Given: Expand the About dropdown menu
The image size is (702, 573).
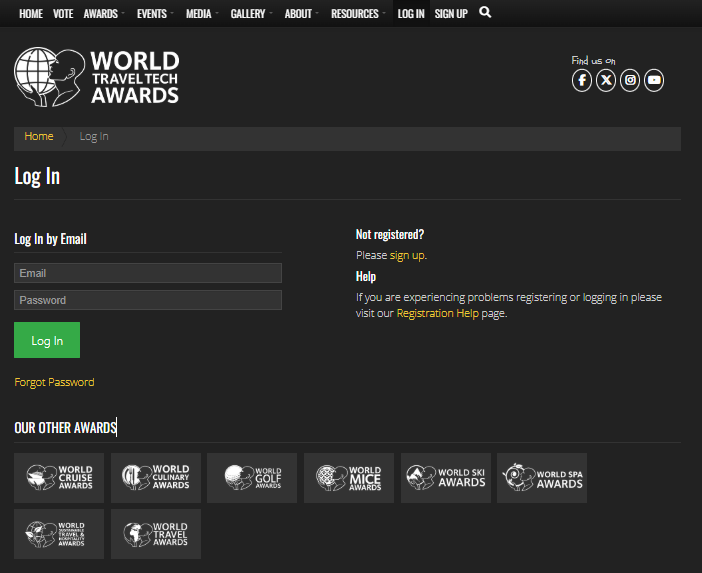Looking at the screenshot, I should click(302, 14).
